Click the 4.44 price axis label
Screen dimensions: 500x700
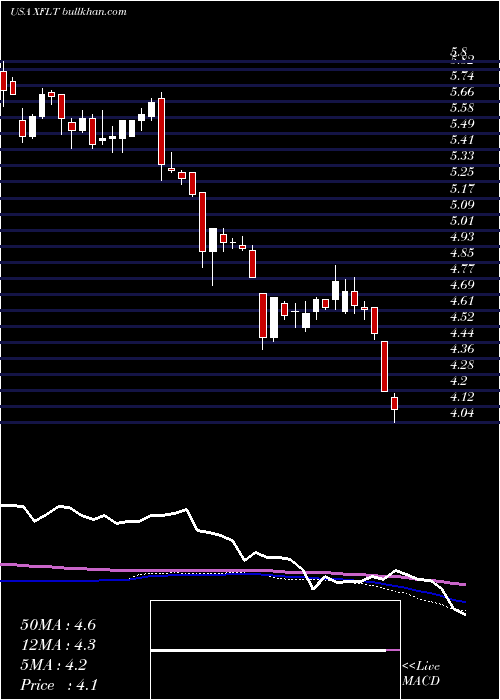[462, 333]
